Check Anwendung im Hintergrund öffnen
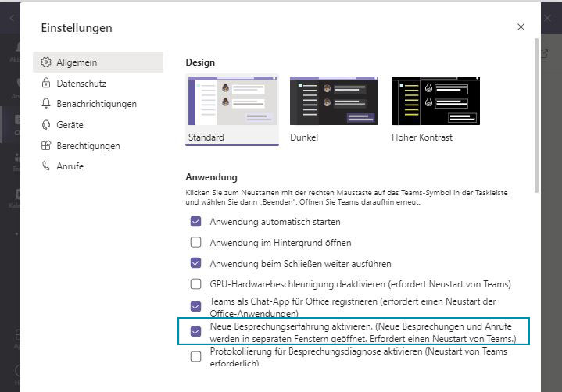 tap(195, 242)
